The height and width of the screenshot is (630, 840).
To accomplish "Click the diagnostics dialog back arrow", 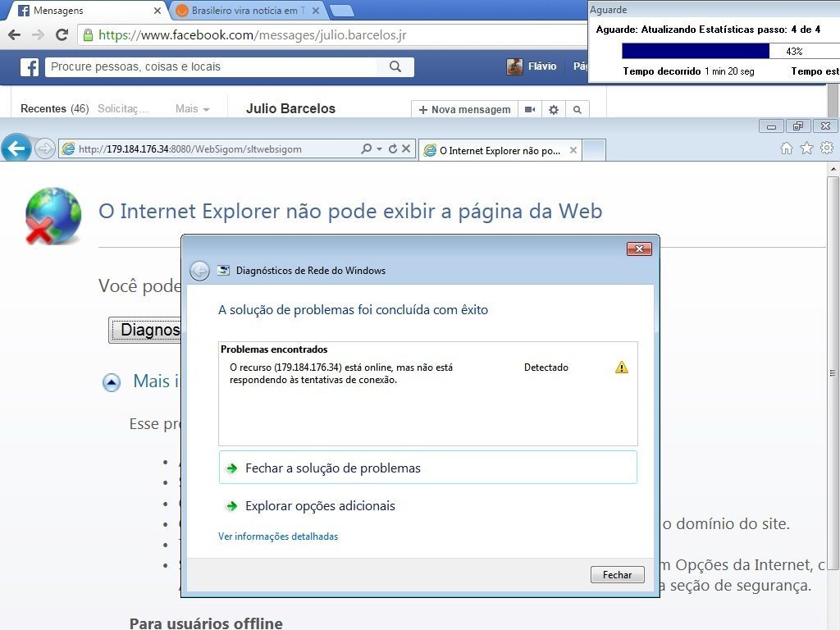I will pos(200,271).
